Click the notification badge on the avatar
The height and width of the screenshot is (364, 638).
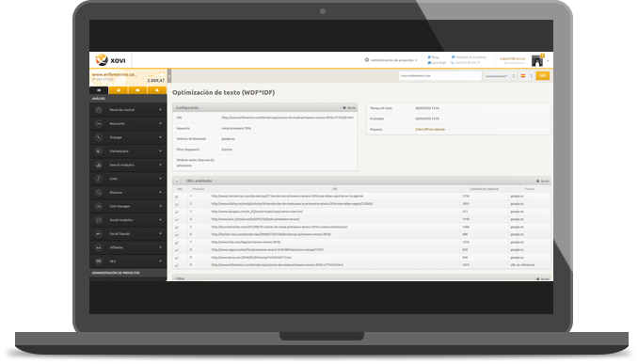542,55
